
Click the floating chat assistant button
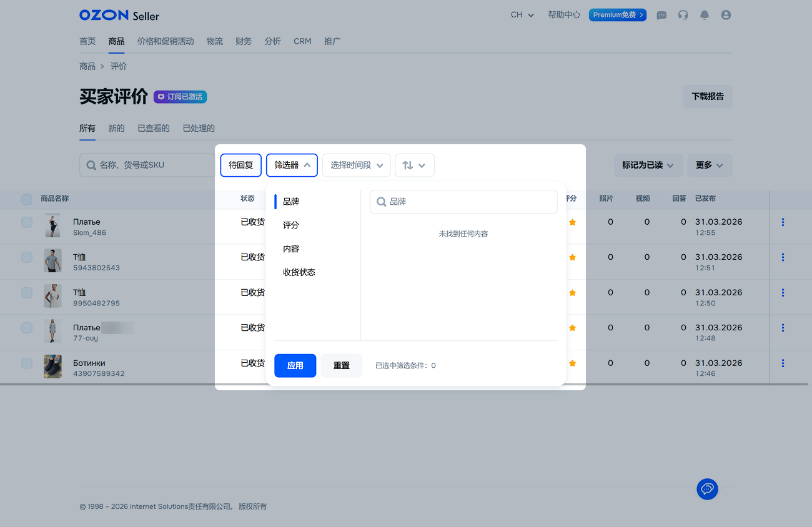(707, 489)
